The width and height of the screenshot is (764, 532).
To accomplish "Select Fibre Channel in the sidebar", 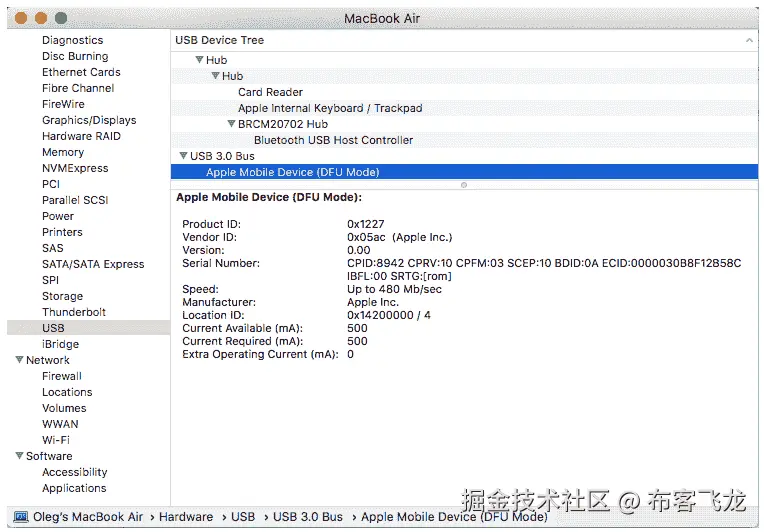I will pyautogui.click(x=78, y=88).
